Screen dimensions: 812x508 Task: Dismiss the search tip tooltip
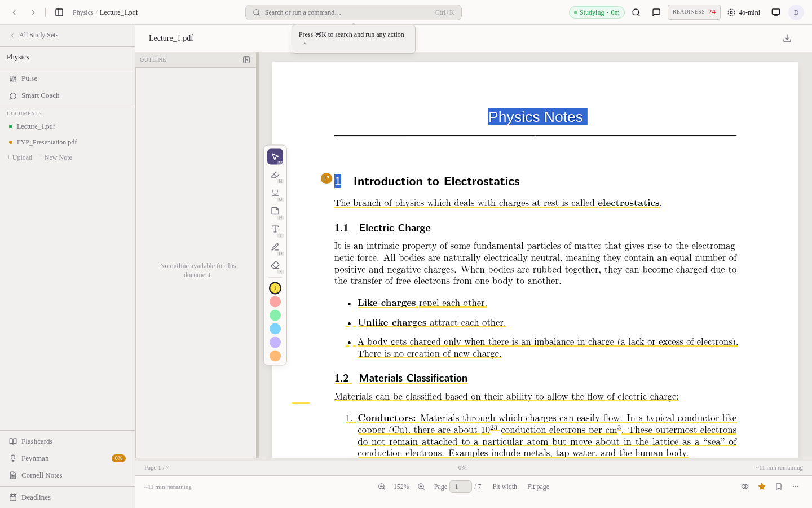point(305,43)
